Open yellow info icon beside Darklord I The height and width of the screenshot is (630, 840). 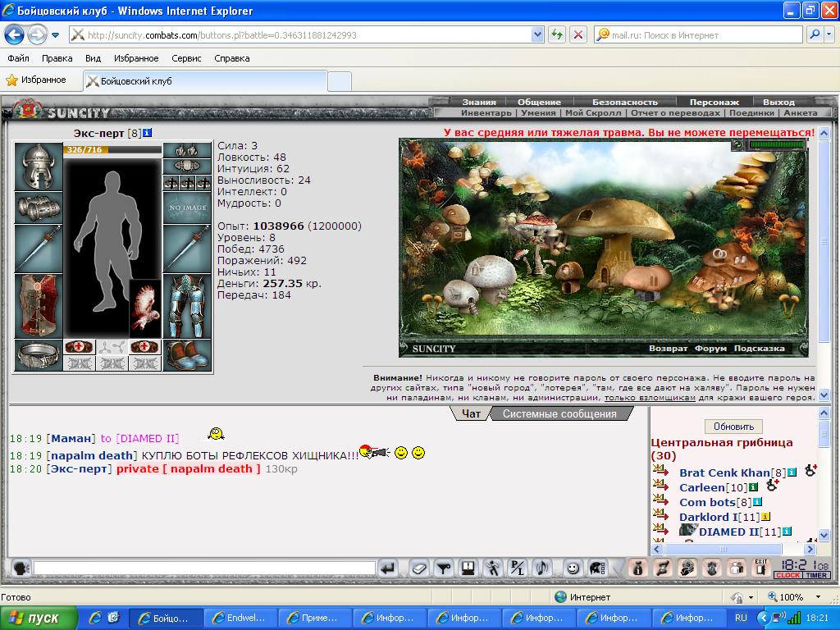[x=765, y=517]
